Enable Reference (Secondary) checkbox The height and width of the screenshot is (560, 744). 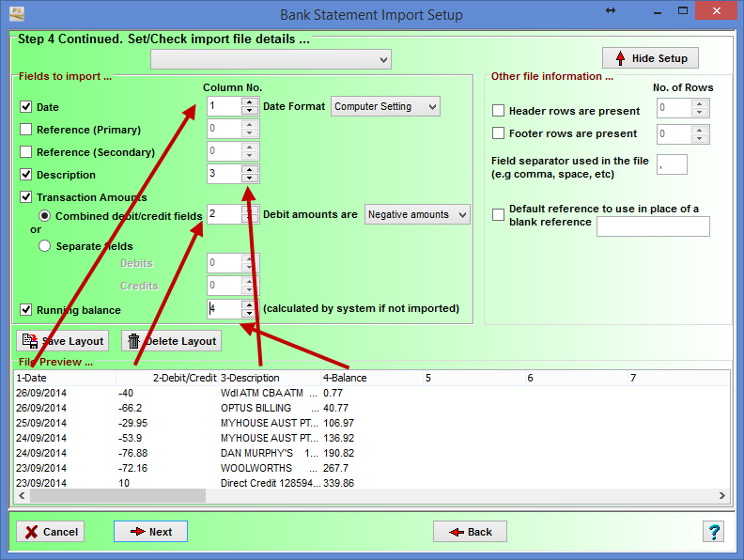click(26, 152)
